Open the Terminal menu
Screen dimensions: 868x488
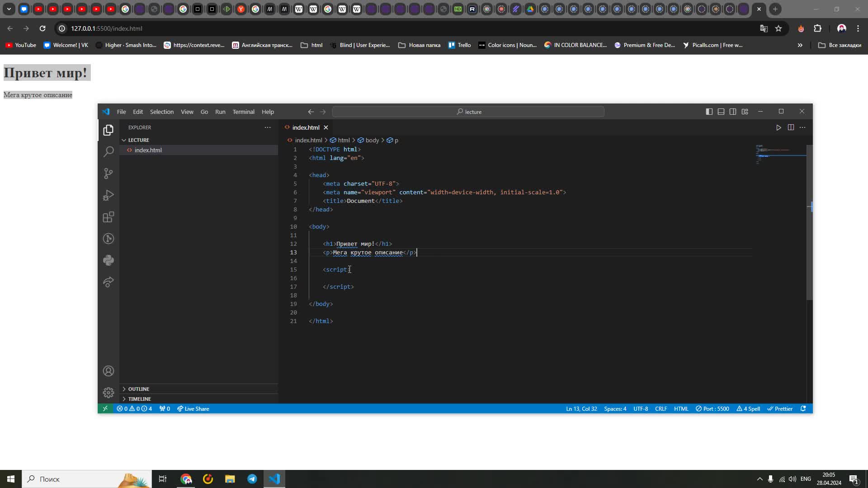(x=243, y=112)
